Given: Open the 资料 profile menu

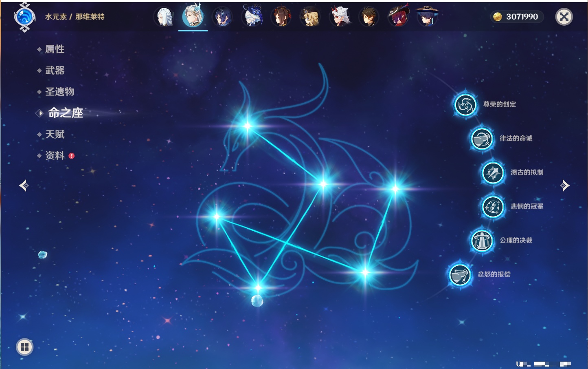Looking at the screenshot, I should coord(55,155).
